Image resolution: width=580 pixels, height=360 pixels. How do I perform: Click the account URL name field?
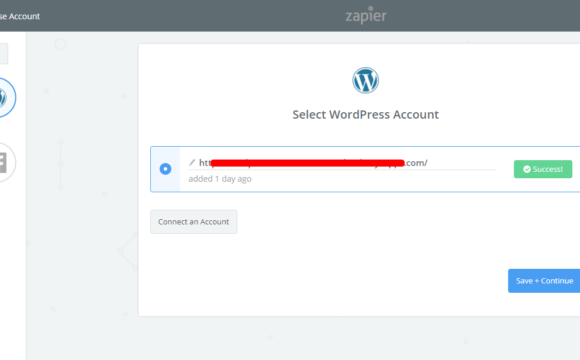point(342,163)
